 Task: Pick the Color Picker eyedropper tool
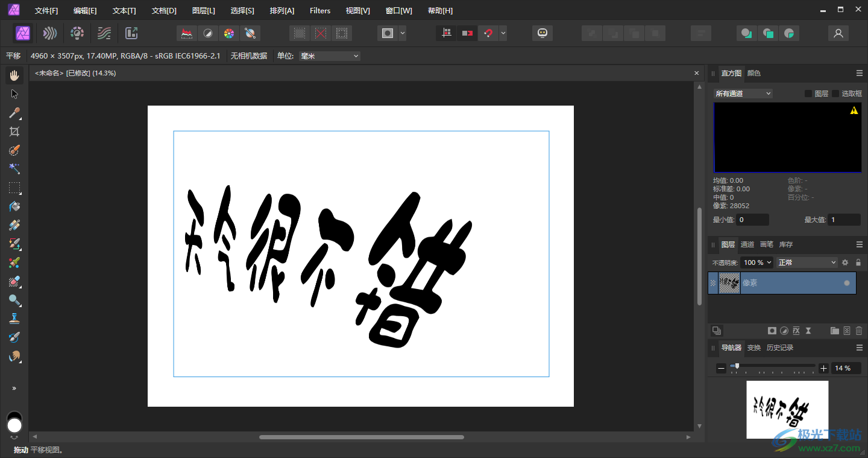coord(14,113)
